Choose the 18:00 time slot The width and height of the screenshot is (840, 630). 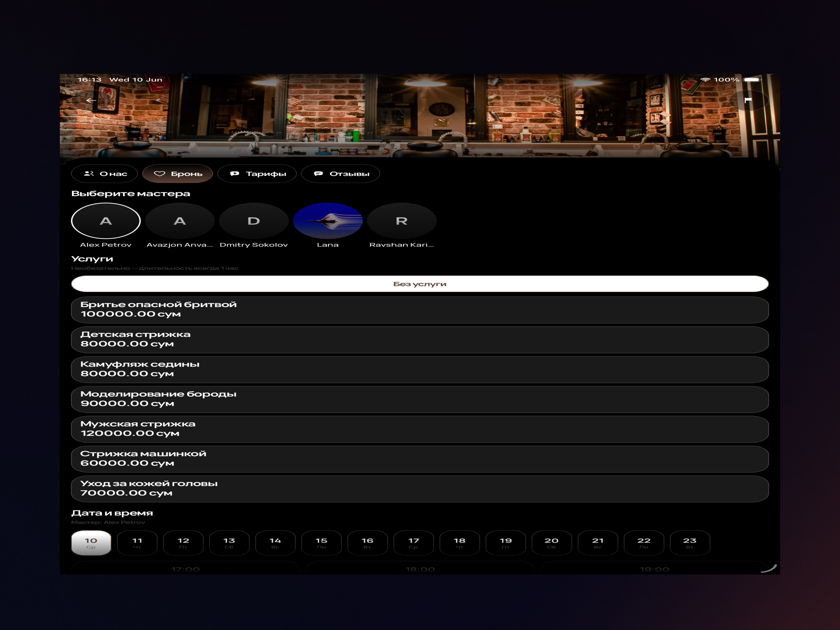pos(420,568)
